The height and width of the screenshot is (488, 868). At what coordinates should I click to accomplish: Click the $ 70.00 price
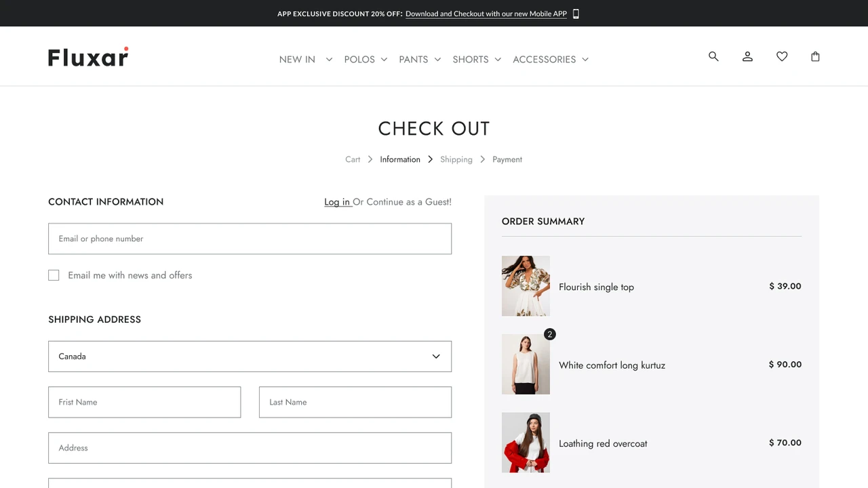pyautogui.click(x=785, y=443)
